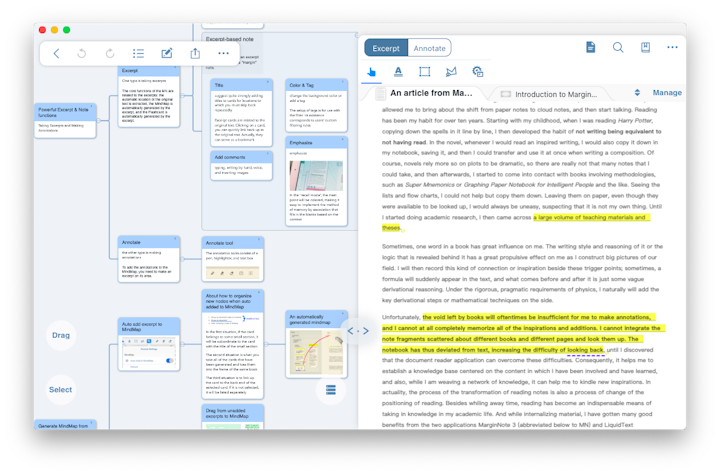Screen dimensions: 720x474
Task: Select the 'Color & Tag' card
Action: (x=316, y=105)
